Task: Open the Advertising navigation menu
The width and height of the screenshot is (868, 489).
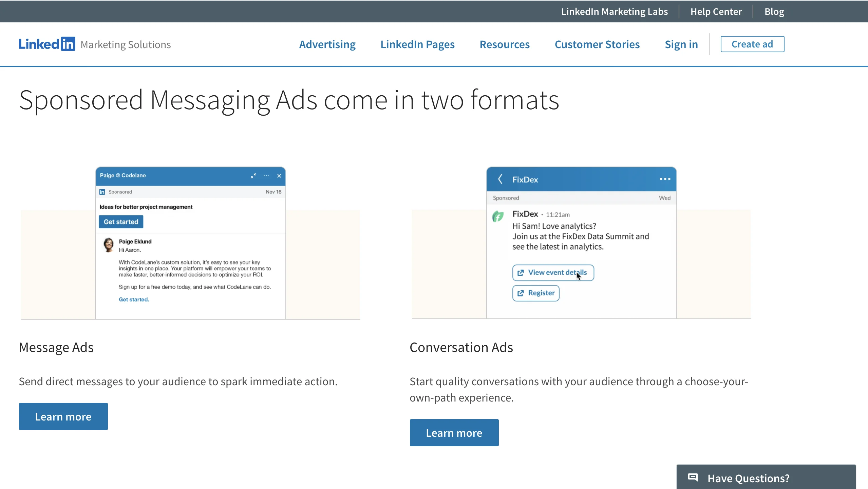Action: click(327, 44)
